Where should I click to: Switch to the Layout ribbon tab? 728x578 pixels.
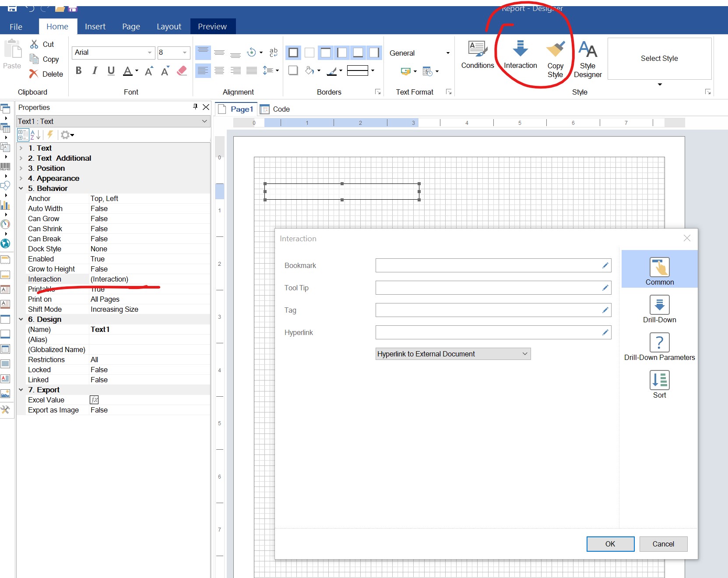click(169, 27)
